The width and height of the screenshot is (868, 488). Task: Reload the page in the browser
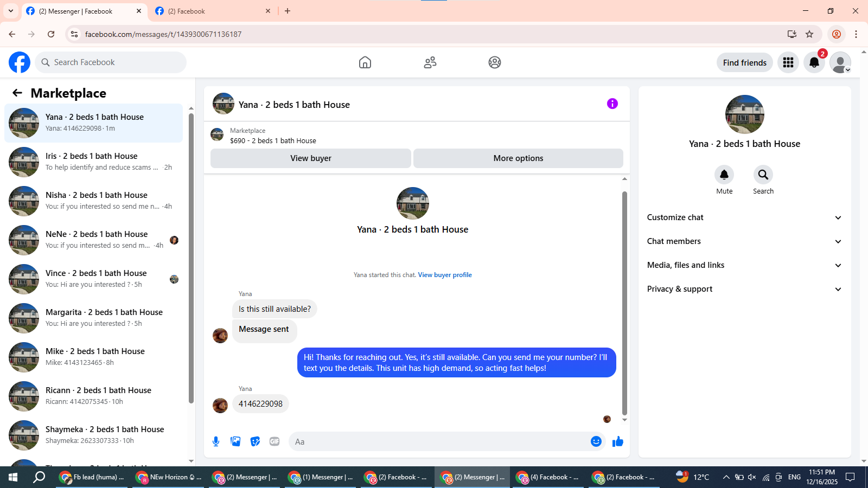point(51,34)
